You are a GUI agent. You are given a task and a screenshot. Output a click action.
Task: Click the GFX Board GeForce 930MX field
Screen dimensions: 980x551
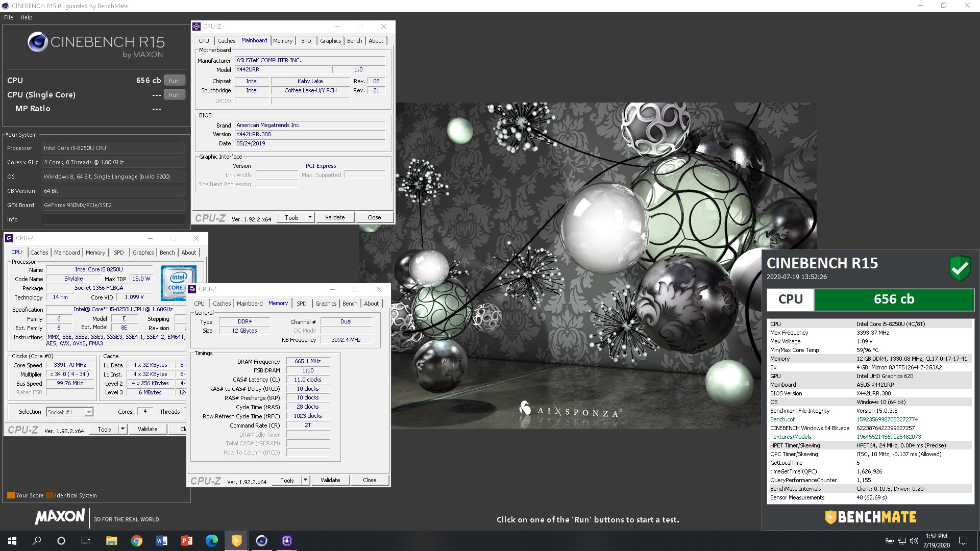tap(113, 205)
